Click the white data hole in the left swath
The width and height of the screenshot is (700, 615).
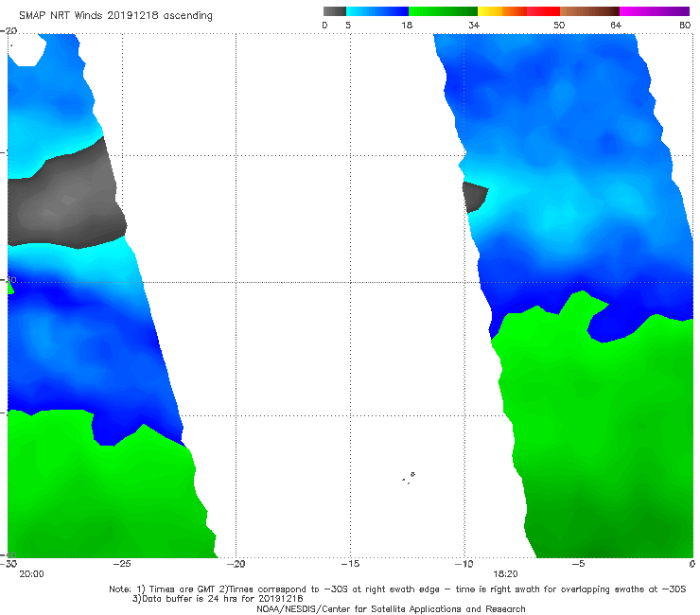[26, 50]
